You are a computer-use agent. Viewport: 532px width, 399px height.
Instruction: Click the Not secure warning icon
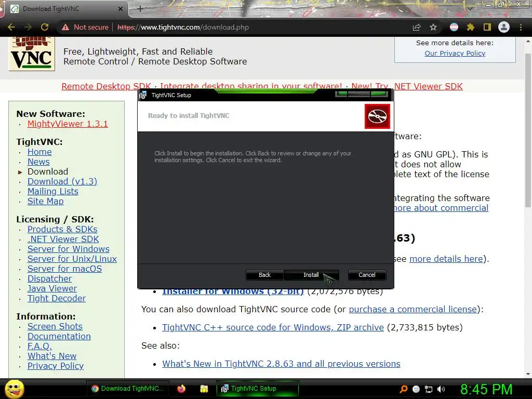[65, 27]
